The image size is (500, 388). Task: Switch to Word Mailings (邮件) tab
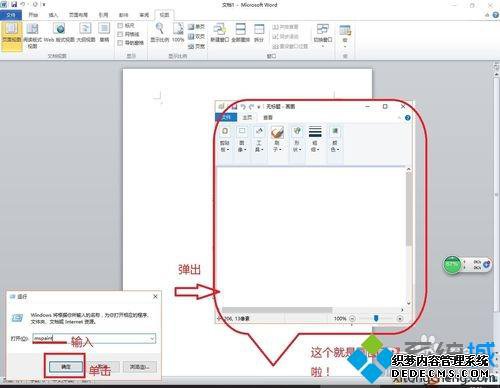pyautogui.click(x=124, y=15)
